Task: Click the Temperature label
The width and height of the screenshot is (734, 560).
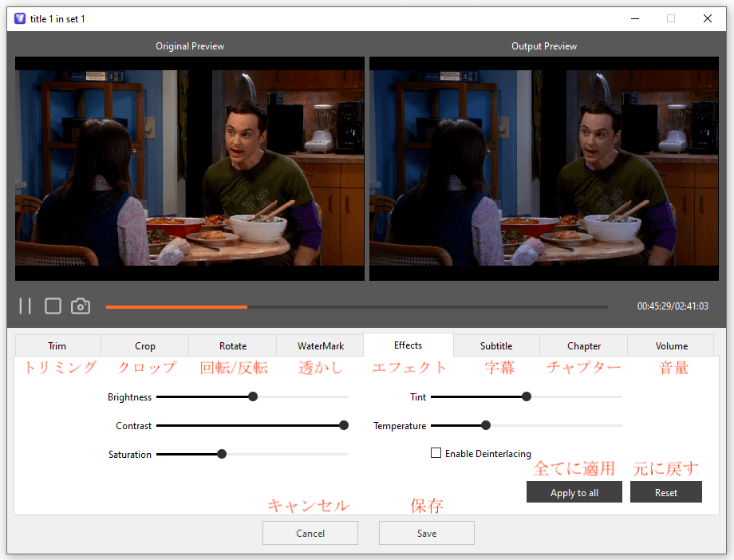Action: [x=400, y=426]
